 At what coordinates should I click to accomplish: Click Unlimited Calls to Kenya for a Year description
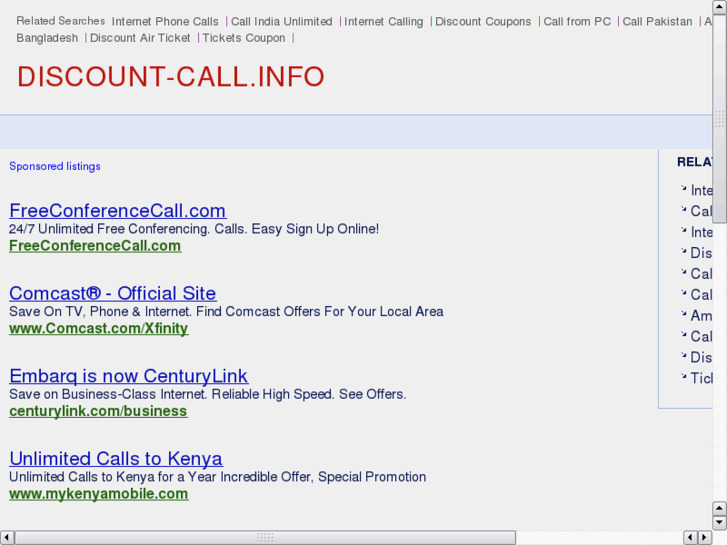217,476
